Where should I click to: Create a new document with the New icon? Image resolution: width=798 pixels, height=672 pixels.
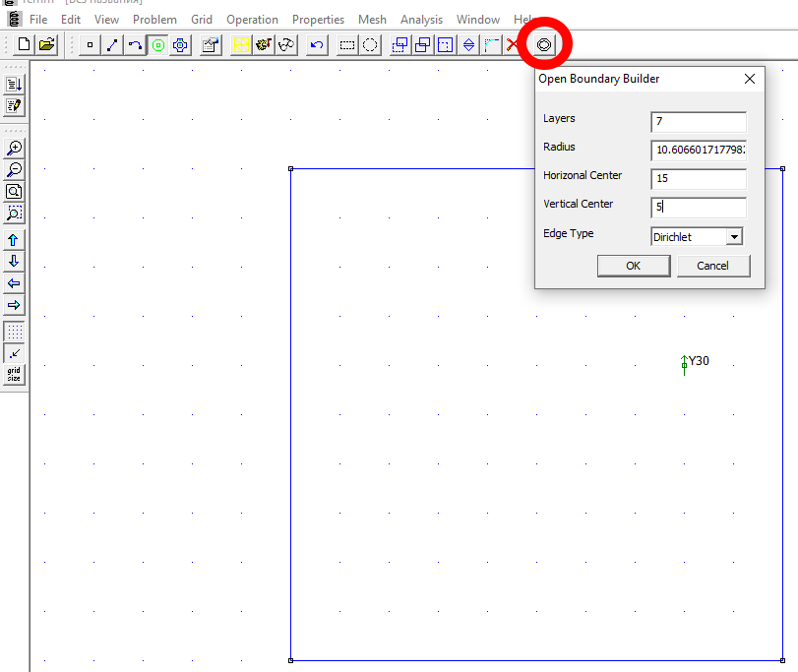[24, 44]
